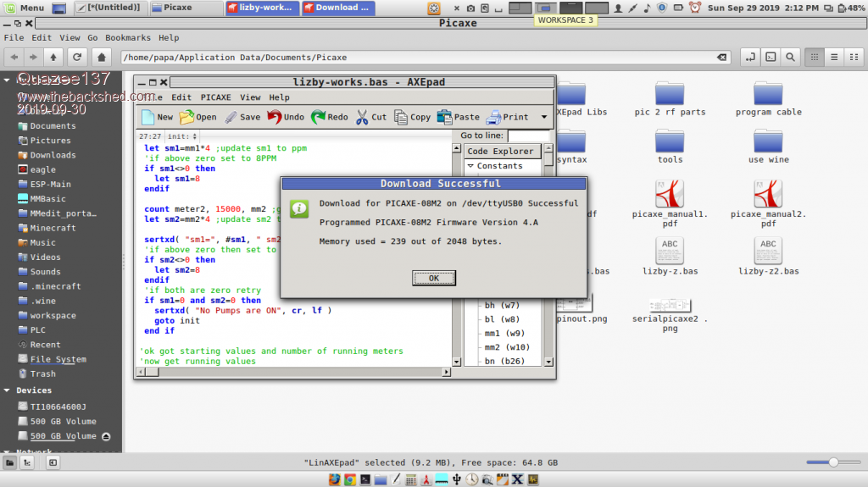This screenshot has width=868, height=487.
Task: Click the Paste toolbar icon
Action: [x=458, y=117]
